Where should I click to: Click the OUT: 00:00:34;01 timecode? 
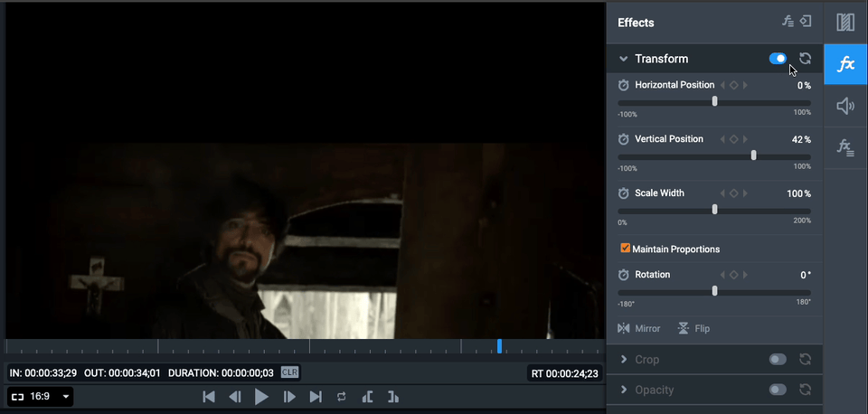(122, 373)
